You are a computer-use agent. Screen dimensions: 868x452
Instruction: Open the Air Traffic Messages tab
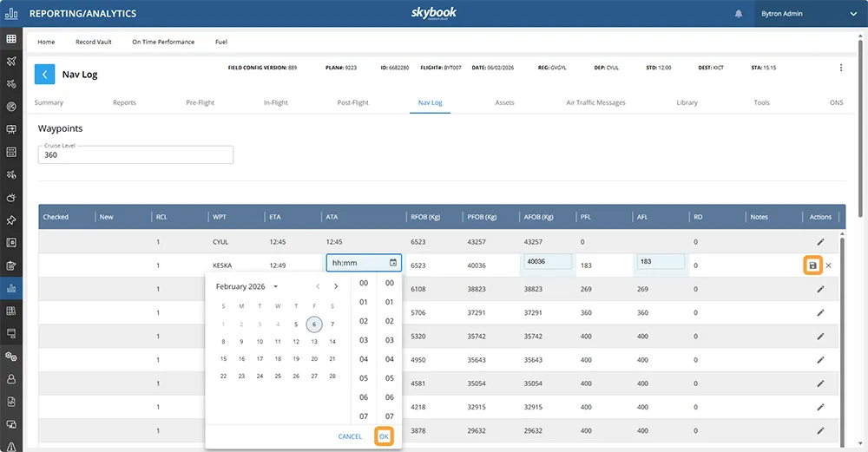click(595, 102)
